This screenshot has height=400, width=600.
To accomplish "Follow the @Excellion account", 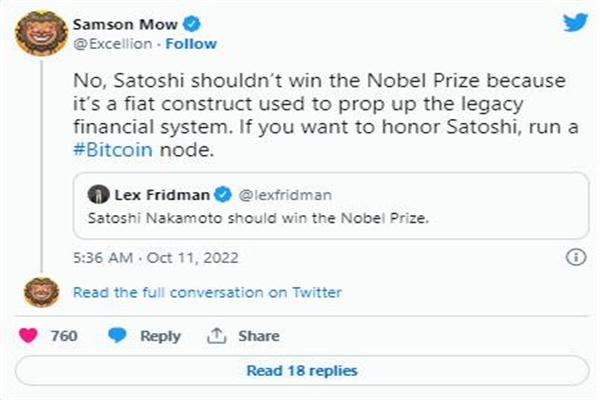I will [191, 44].
